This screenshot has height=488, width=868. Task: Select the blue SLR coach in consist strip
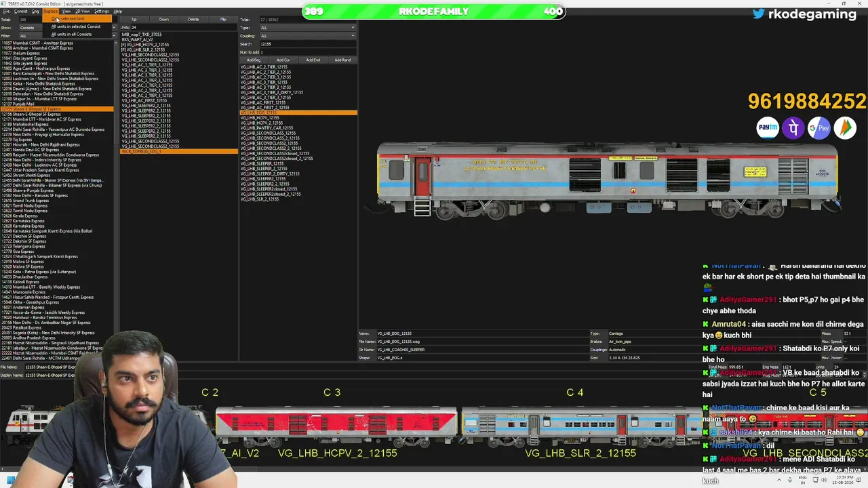[x=582, y=427]
